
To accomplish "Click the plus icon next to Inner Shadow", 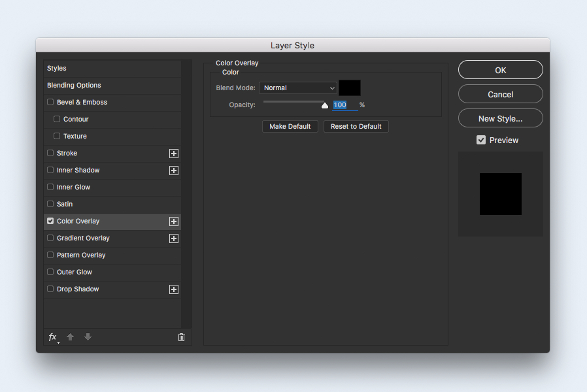I will (174, 171).
